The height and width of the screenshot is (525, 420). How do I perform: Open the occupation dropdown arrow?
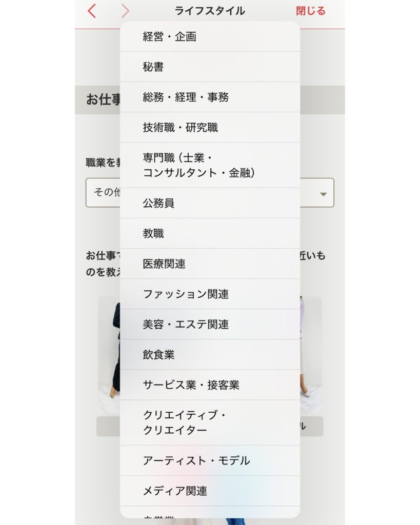pyautogui.click(x=323, y=194)
